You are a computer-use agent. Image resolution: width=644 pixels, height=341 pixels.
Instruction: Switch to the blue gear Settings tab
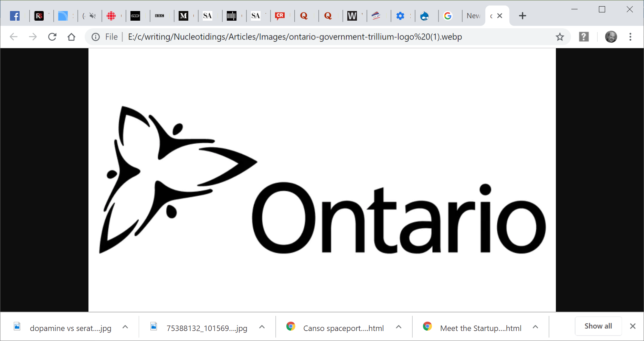click(x=400, y=16)
